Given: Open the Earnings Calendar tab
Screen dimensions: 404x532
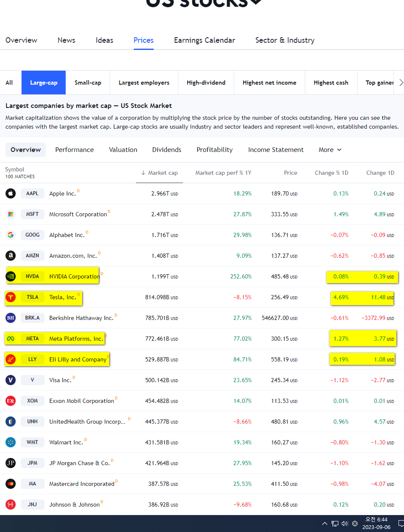Looking at the screenshot, I should [205, 40].
